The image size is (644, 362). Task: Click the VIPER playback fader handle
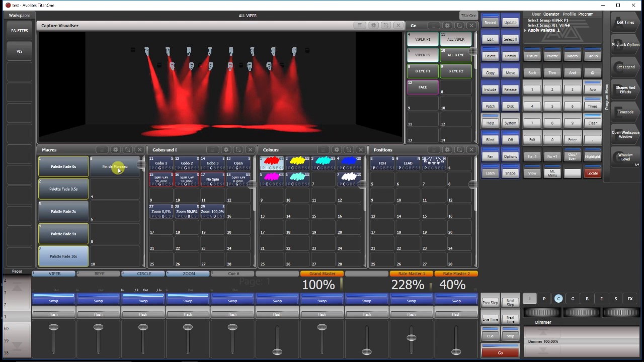[x=53, y=327]
